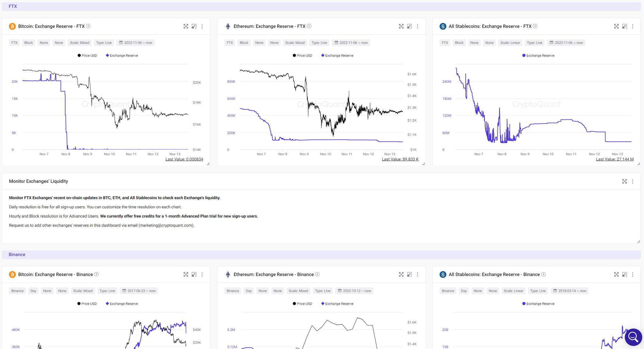Click the Binance section header
644x349 pixels.
(17, 255)
